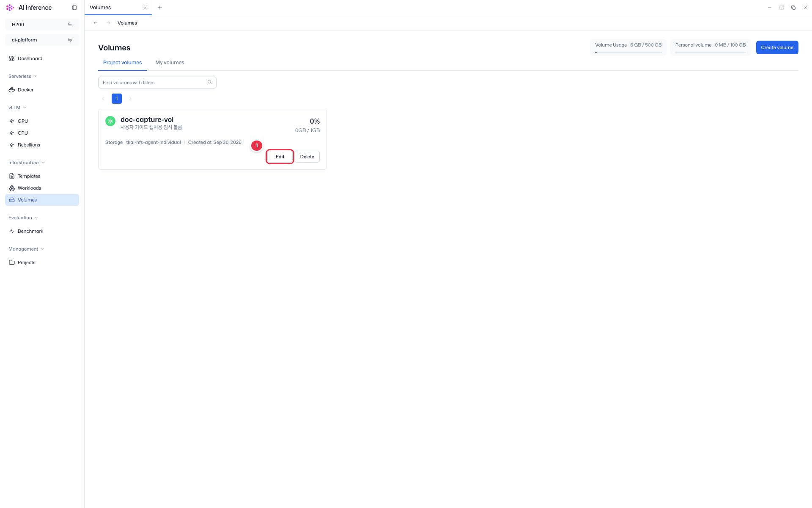
Task: Delete the doc-capture-vol volume
Action: [x=307, y=157]
